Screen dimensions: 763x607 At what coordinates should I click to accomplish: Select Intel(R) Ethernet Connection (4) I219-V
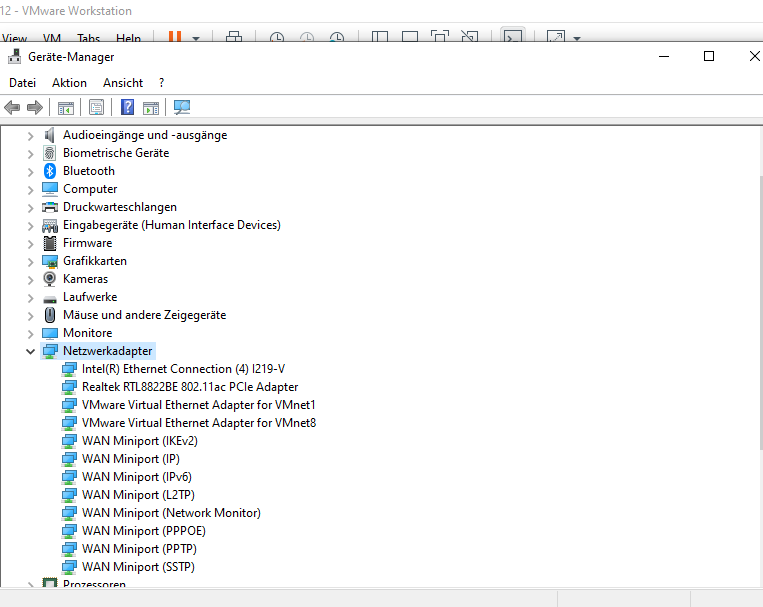coord(183,369)
